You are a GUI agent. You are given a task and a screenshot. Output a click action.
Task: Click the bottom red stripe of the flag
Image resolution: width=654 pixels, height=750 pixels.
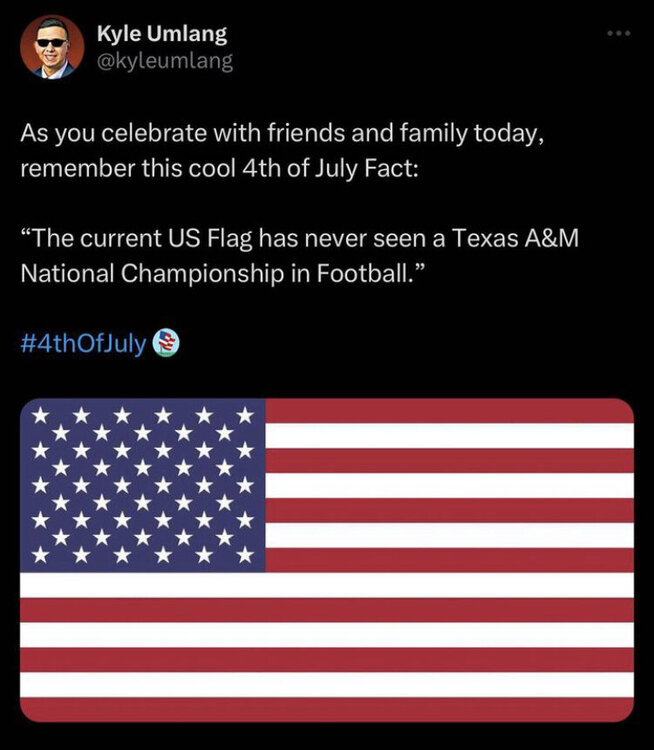click(x=327, y=709)
